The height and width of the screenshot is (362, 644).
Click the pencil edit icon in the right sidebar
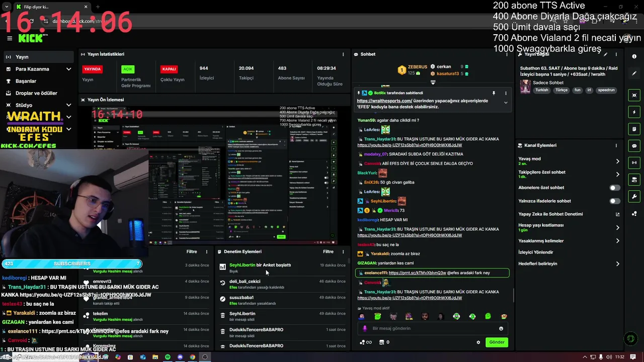click(634, 73)
